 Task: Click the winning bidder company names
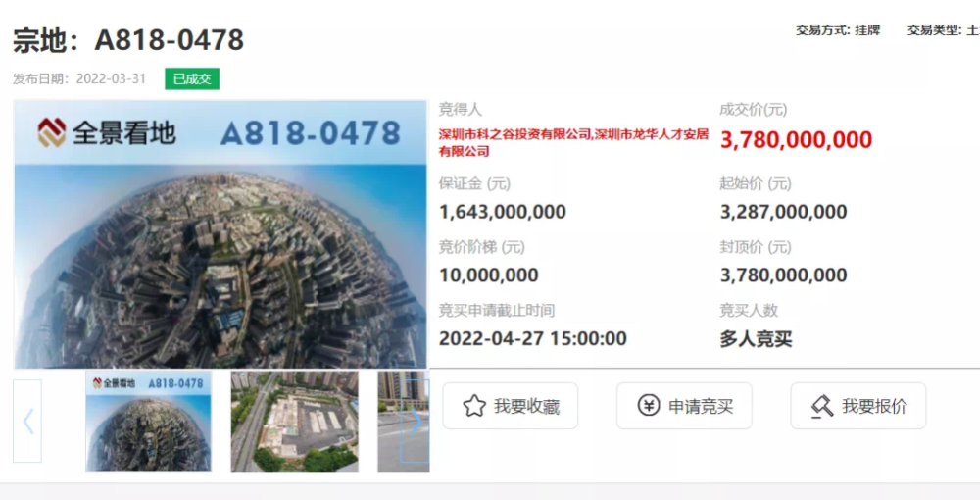(x=573, y=142)
